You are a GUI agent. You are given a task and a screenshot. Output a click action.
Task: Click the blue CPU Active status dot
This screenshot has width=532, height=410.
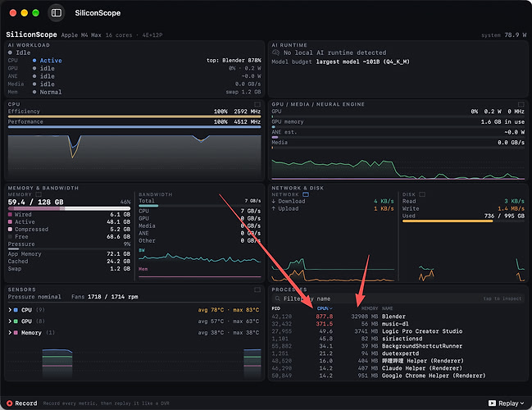[x=34, y=61]
